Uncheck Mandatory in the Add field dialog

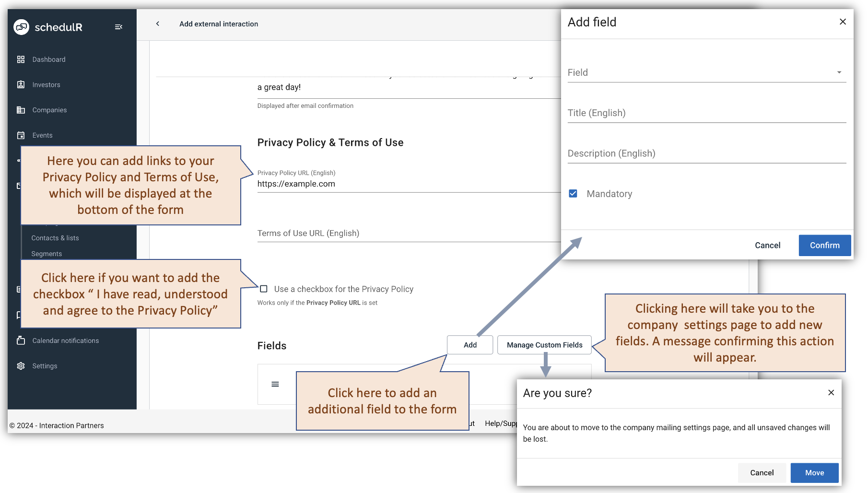574,193
